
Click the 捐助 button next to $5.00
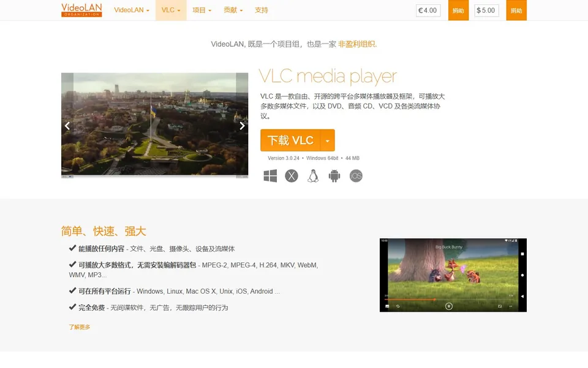pos(516,10)
